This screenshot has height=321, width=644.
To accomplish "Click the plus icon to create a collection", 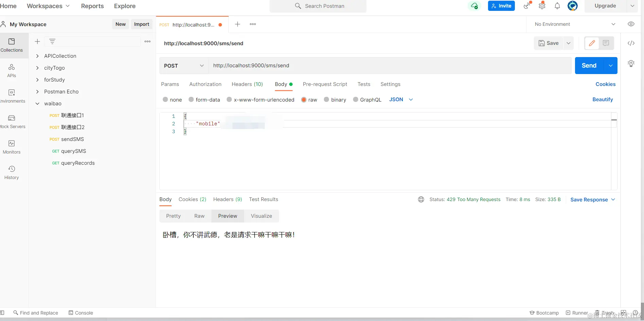I will (x=37, y=41).
